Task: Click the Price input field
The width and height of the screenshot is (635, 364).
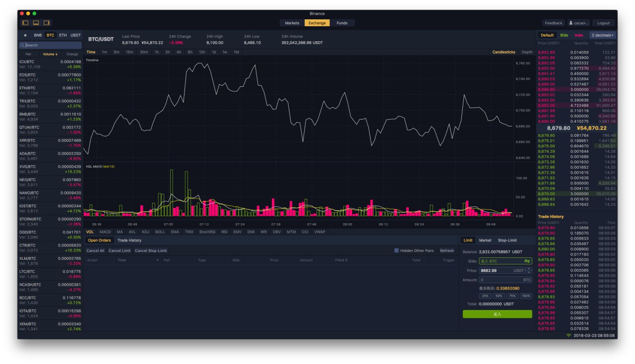Action: (x=502, y=270)
